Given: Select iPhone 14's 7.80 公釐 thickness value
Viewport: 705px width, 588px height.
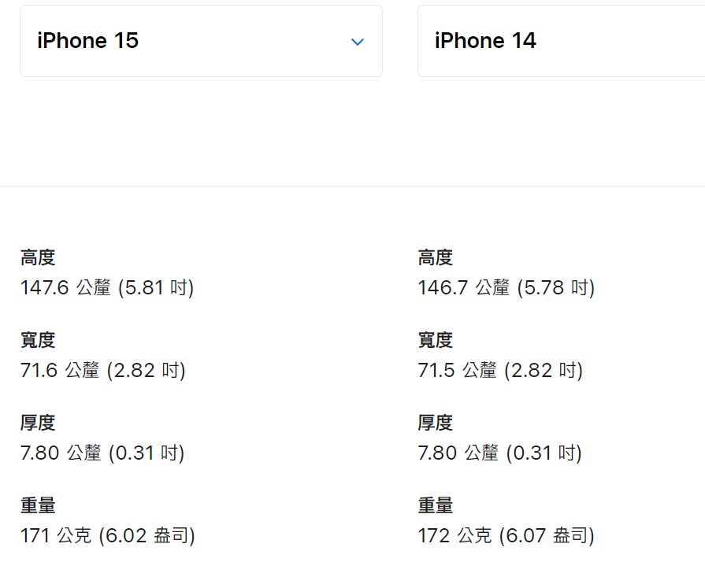Looking at the screenshot, I should click(458, 453).
